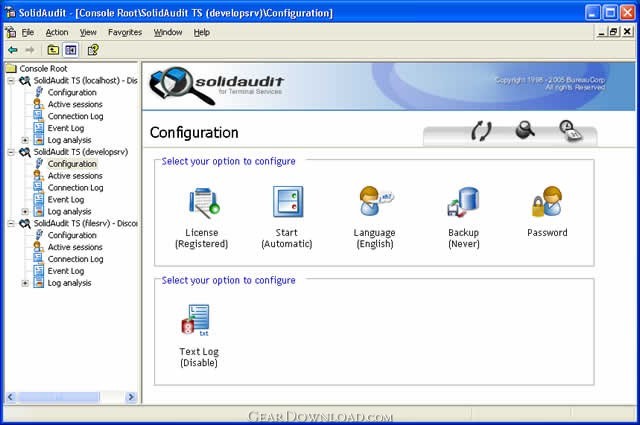Image resolution: width=640 pixels, height=425 pixels.
Task: Expand Log analysis under localhost
Action: (25, 140)
